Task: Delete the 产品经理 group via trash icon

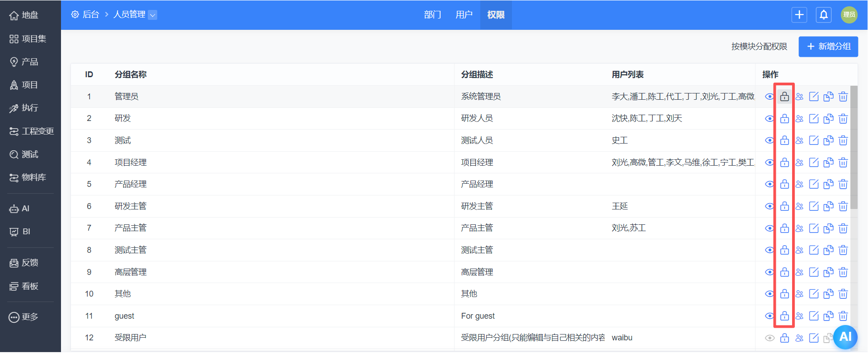Action: (x=843, y=184)
